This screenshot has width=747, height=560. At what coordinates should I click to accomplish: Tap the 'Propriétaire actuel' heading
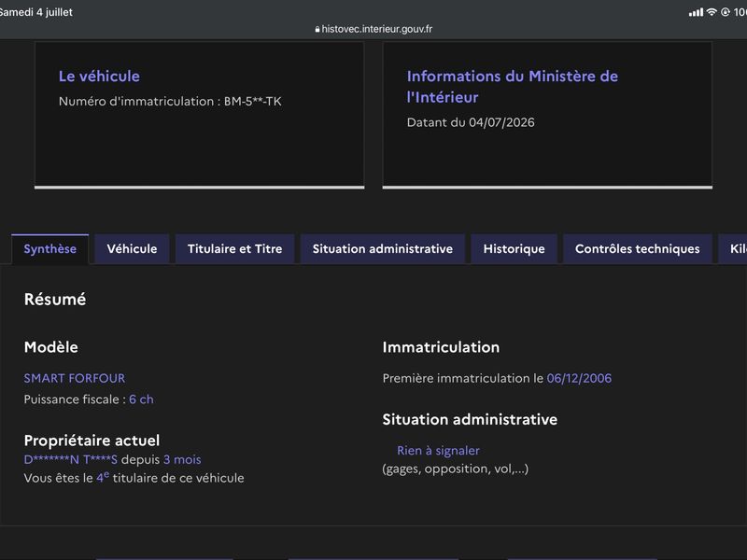[92, 441]
